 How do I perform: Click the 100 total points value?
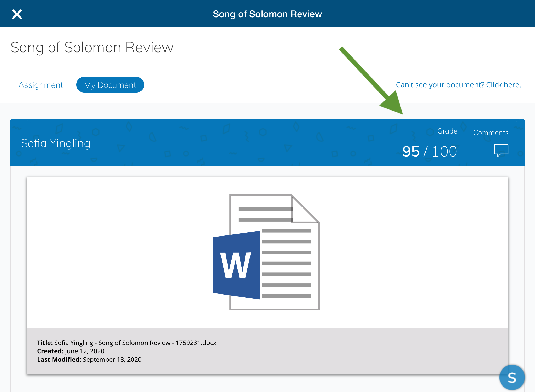(x=444, y=152)
